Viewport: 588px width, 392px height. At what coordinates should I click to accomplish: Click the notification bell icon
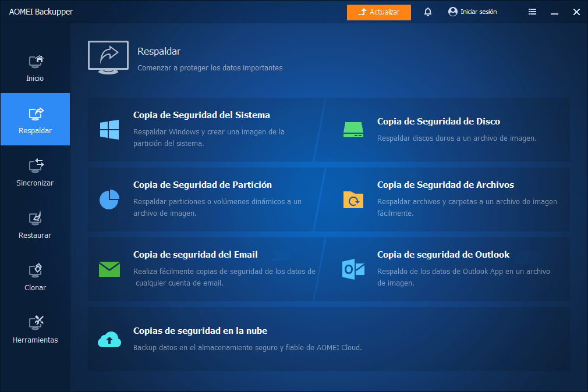(428, 12)
